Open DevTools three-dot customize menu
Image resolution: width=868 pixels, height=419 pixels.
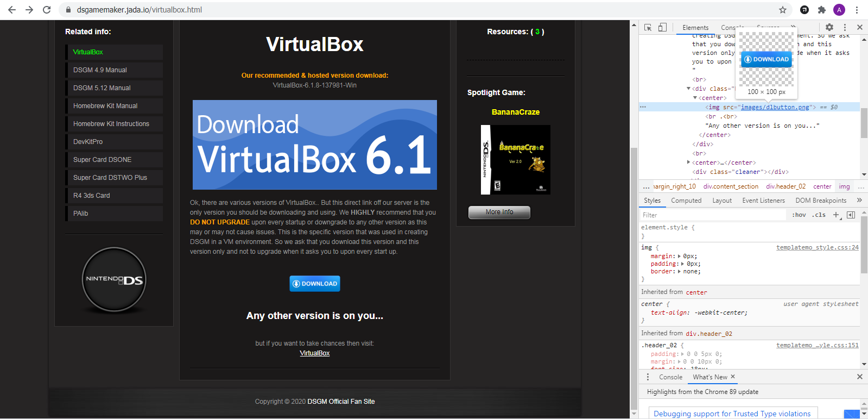(845, 27)
